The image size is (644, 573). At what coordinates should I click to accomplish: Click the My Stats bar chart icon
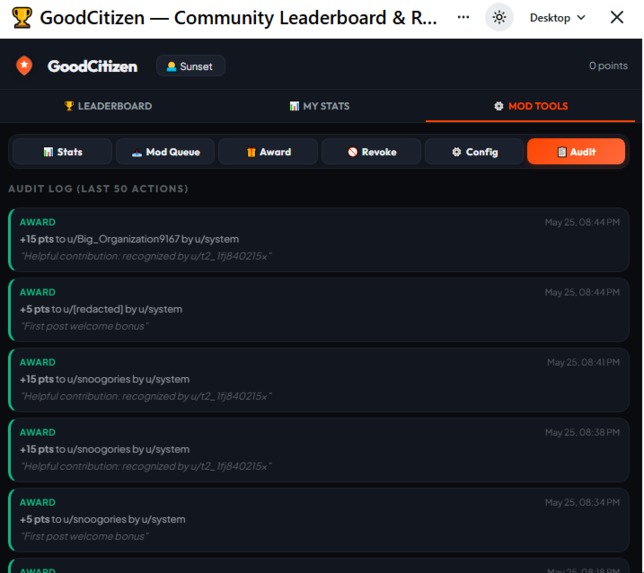[x=294, y=106]
